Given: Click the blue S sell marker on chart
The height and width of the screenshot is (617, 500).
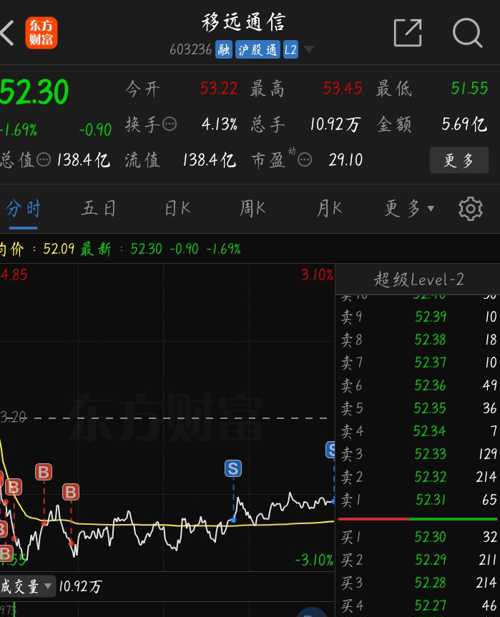Looking at the screenshot, I should point(233,469).
